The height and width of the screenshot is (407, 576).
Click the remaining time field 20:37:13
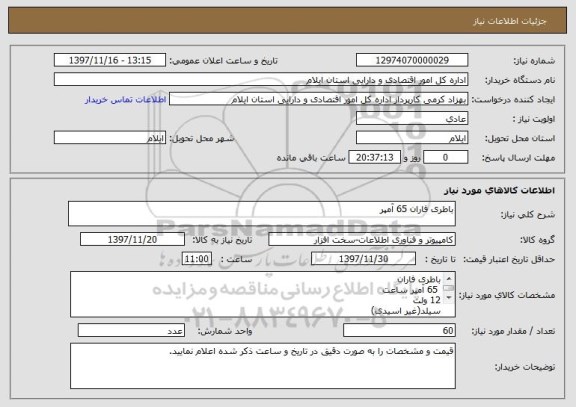coord(374,157)
